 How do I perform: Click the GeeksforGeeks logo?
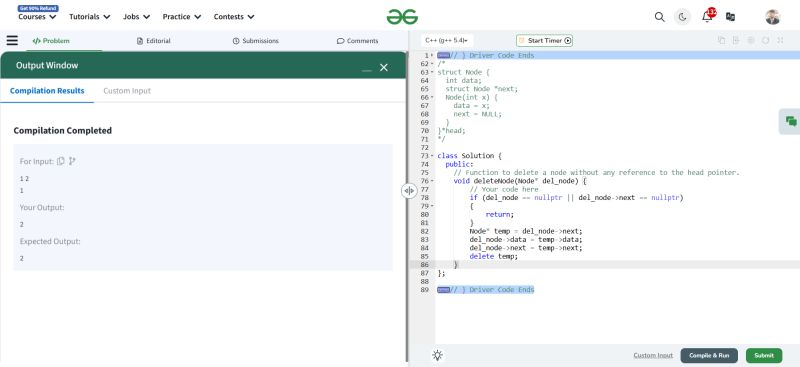click(x=402, y=17)
